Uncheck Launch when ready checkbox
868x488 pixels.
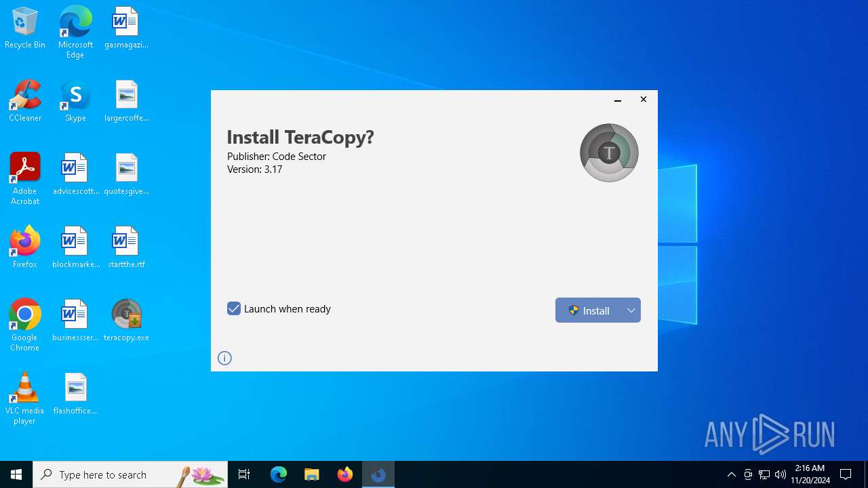pos(234,308)
